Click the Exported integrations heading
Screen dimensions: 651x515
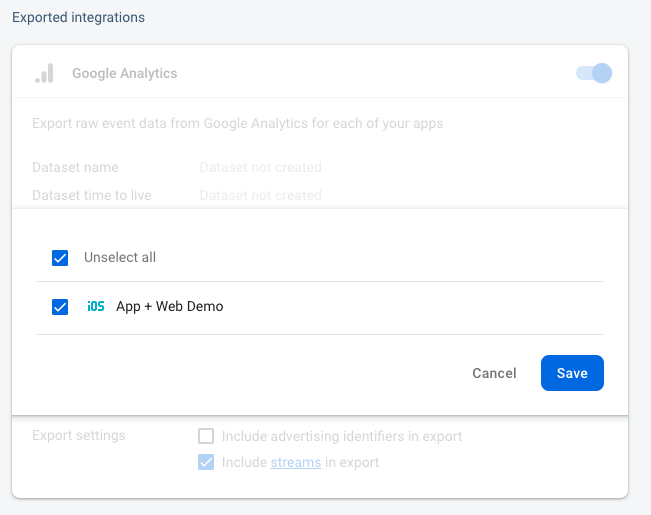78,17
